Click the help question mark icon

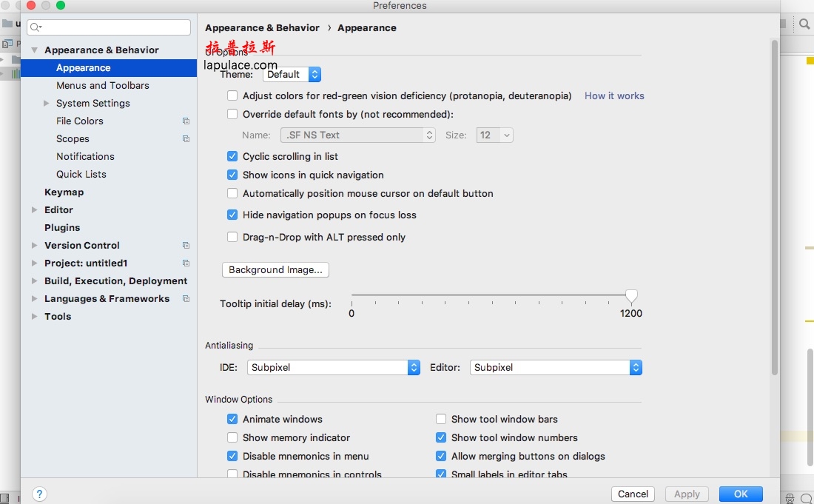[x=39, y=494]
